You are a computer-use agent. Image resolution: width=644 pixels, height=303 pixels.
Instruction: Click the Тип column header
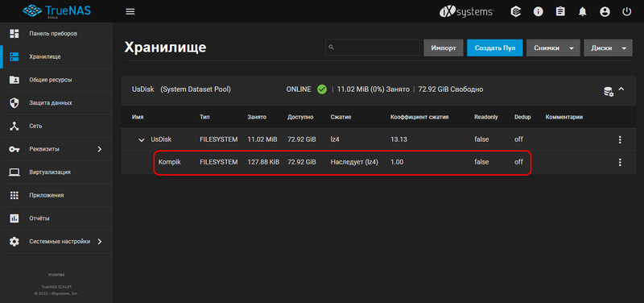coord(204,117)
